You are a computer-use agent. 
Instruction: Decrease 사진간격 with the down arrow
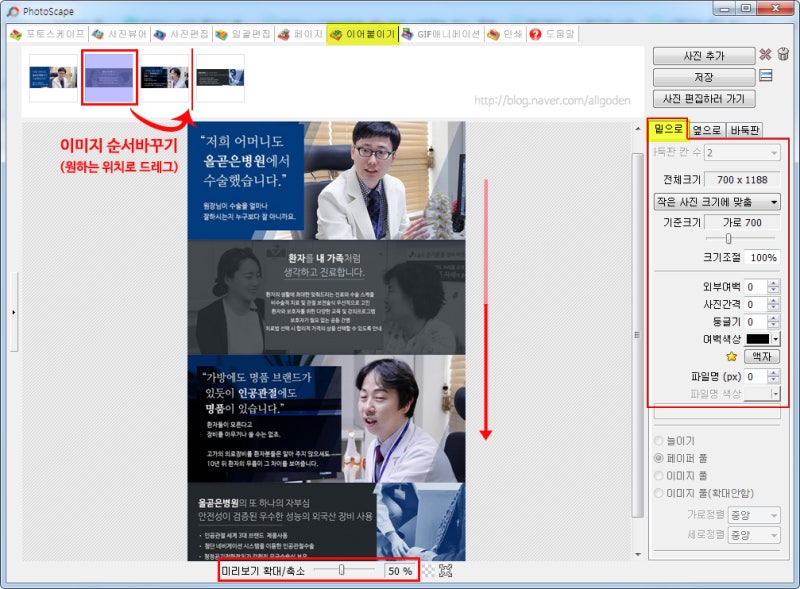click(x=773, y=308)
